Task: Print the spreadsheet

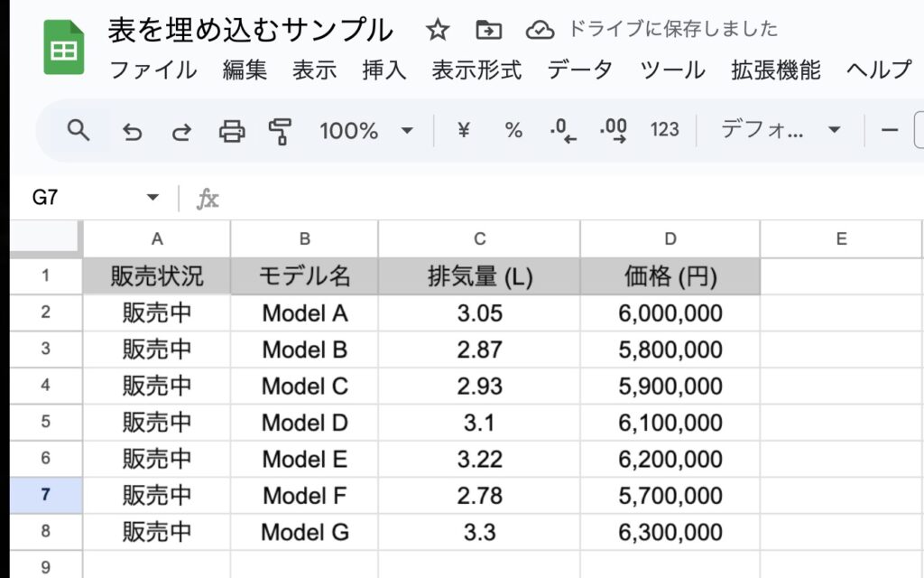Action: click(x=232, y=132)
